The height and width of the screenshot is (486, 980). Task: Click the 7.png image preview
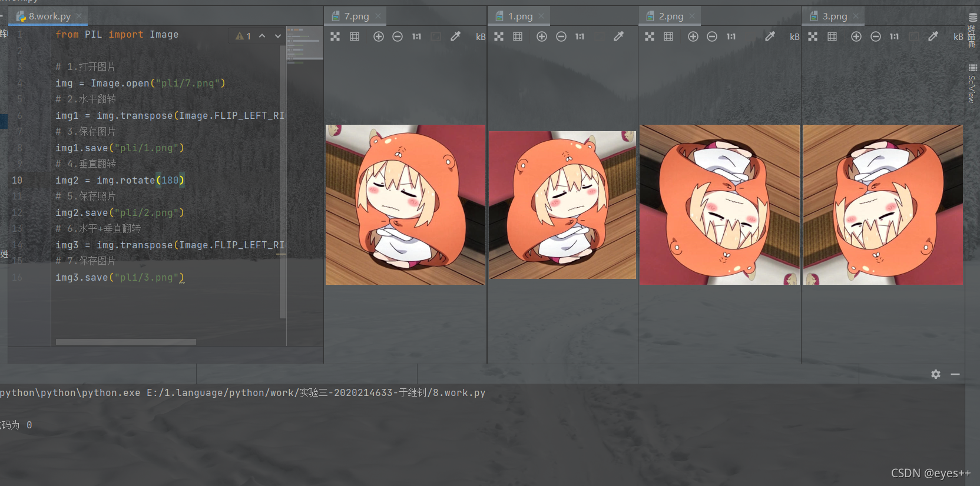point(405,205)
